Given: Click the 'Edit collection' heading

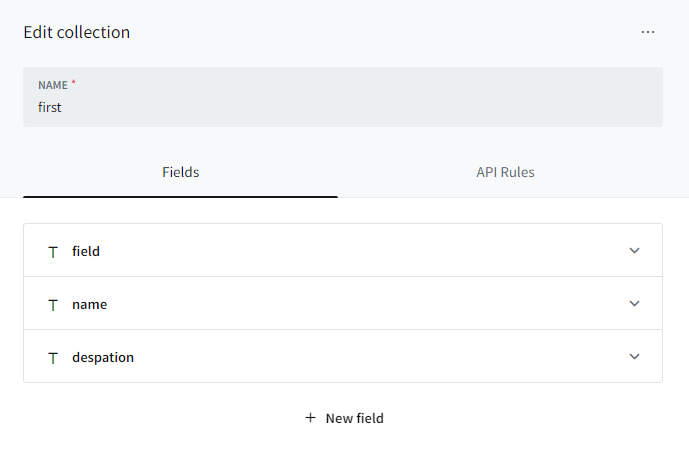Looking at the screenshot, I should coord(77,32).
